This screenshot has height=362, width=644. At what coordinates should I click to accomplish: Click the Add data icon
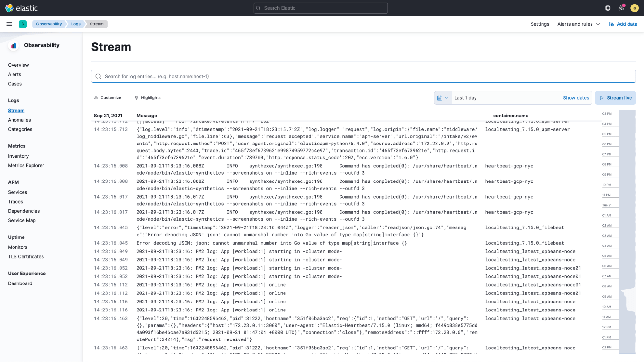(611, 24)
